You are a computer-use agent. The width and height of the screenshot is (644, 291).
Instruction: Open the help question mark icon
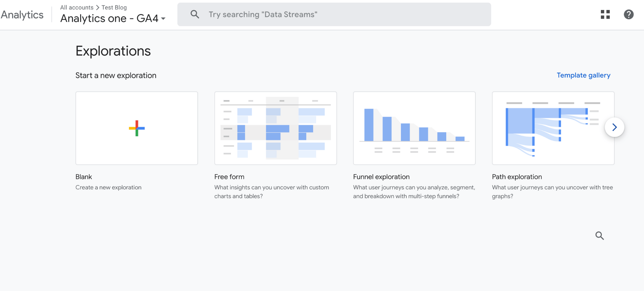tap(629, 14)
